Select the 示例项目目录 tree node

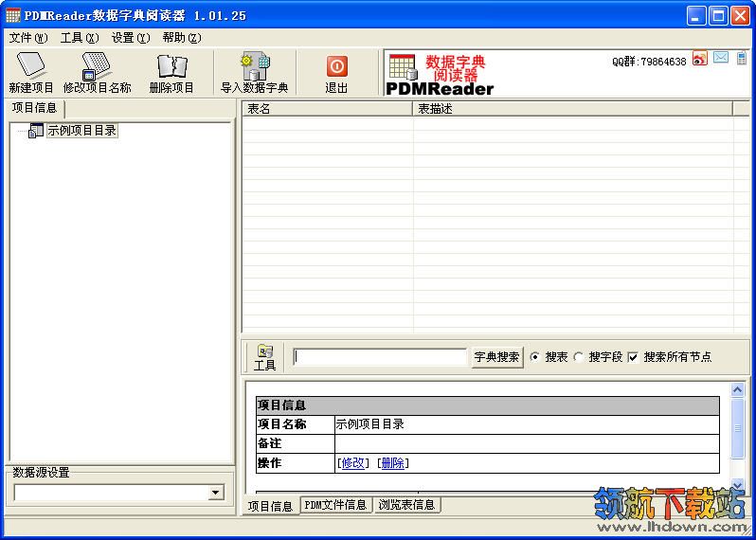(x=82, y=131)
